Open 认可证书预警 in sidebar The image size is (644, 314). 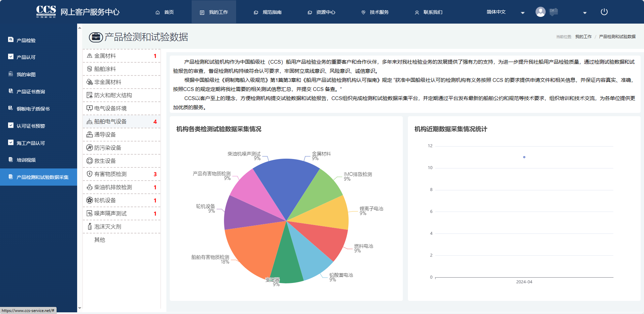(x=31, y=126)
